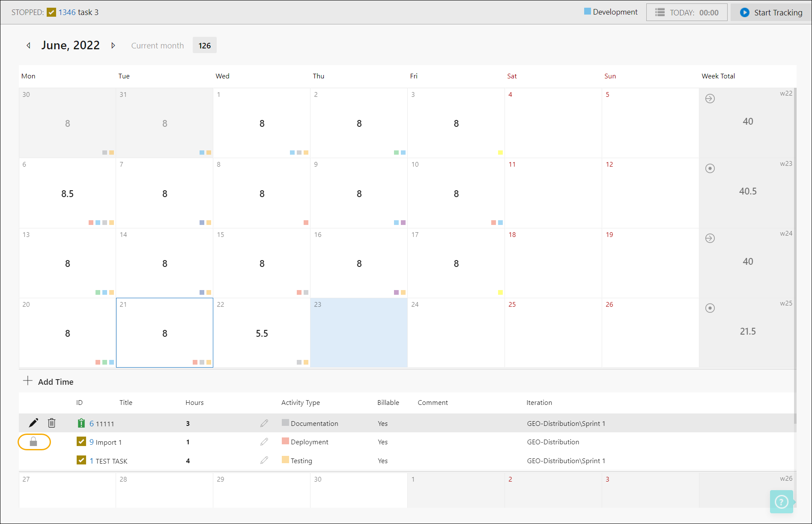This screenshot has height=524, width=812.
Task: Click the Start Tracking play icon
Action: [745, 12]
